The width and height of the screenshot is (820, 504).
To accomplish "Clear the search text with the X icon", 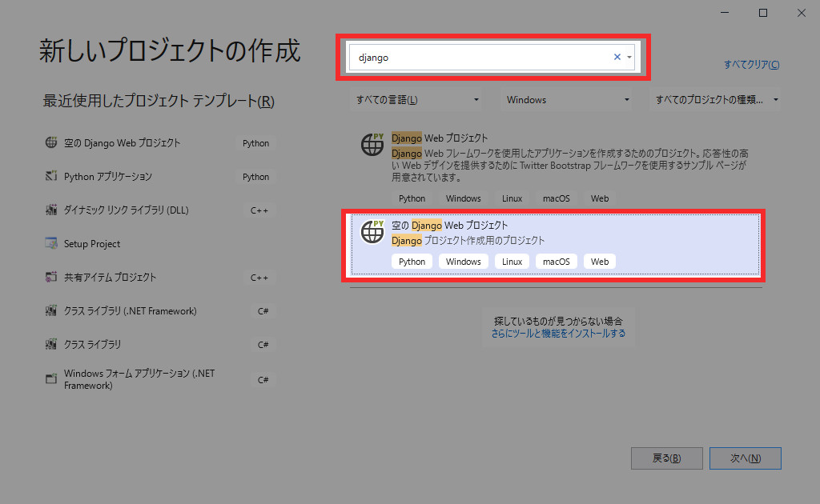I will click(x=617, y=57).
